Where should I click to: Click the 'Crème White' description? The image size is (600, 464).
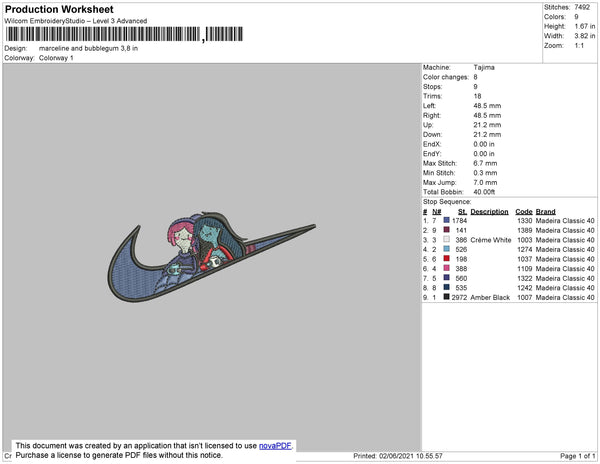[491, 240]
